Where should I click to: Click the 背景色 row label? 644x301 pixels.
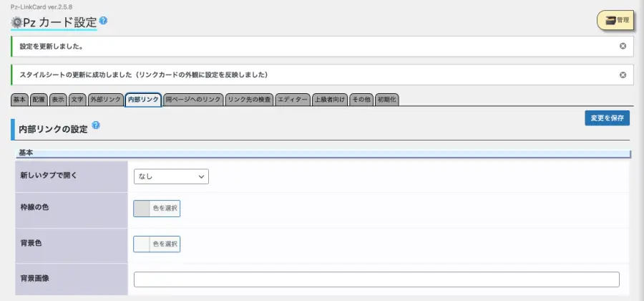click(x=31, y=243)
